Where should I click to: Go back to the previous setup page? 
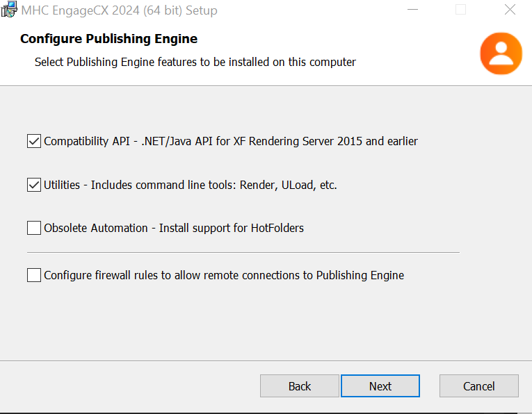click(299, 386)
